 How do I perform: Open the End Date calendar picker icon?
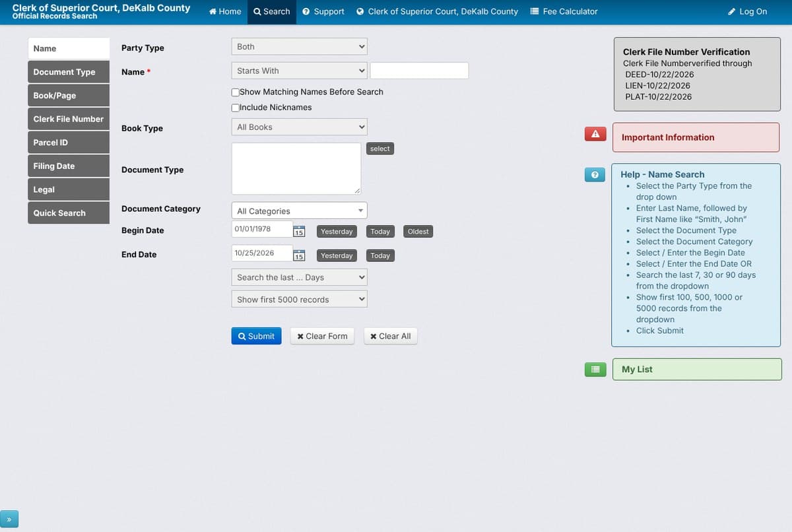(299, 255)
